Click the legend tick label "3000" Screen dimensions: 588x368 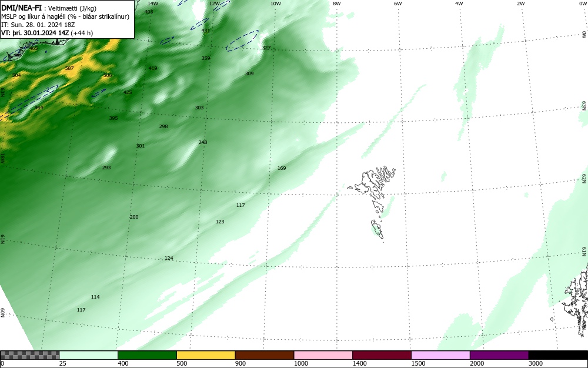pos(536,363)
